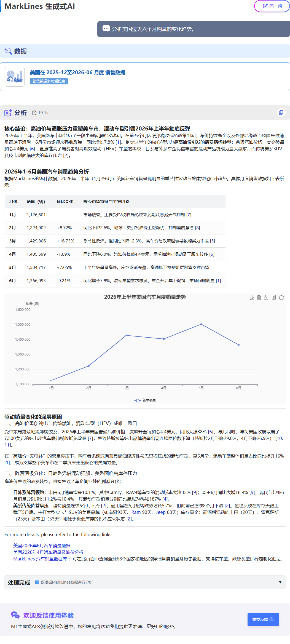290x644 pixels.
Task: Open citation [6] after 4.4美元 in the conclusion
Action: (x=32, y=149)
